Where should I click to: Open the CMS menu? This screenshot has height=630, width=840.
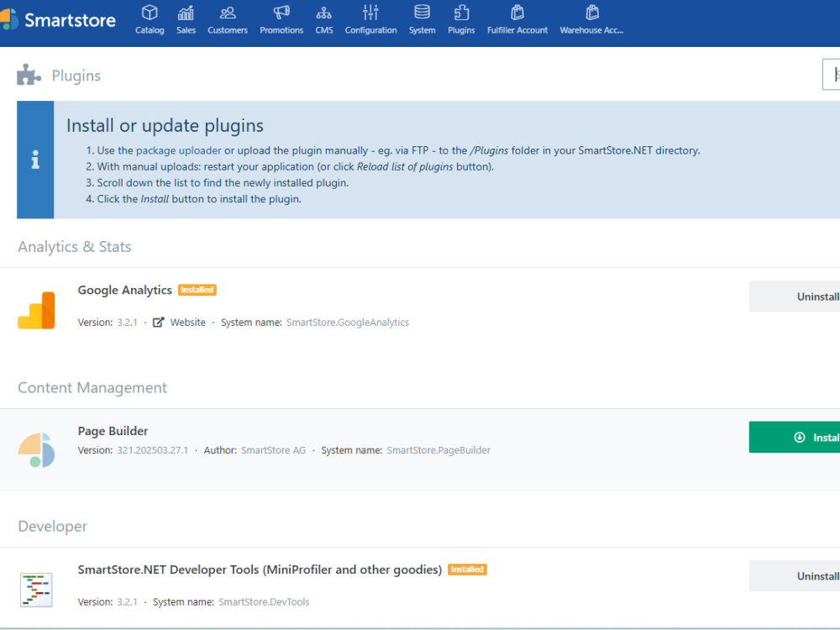[324, 20]
